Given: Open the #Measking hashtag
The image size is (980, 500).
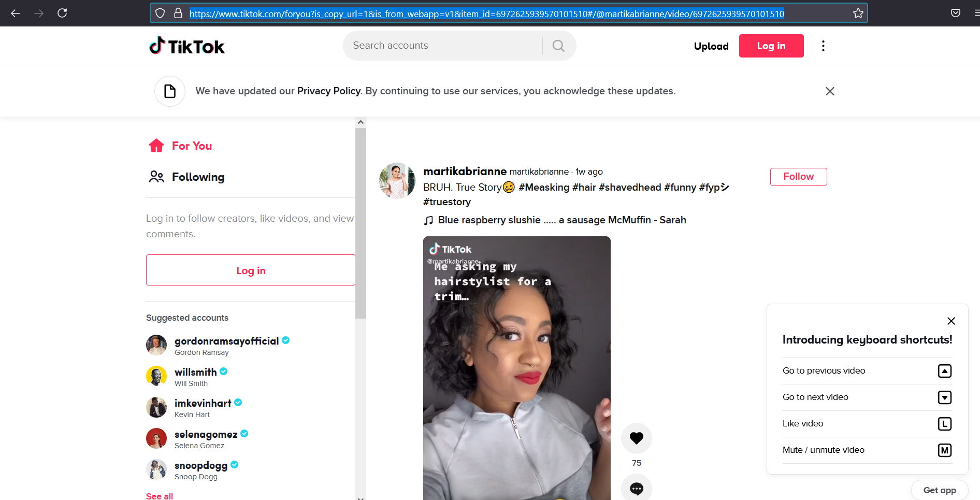Looking at the screenshot, I should (544, 188).
